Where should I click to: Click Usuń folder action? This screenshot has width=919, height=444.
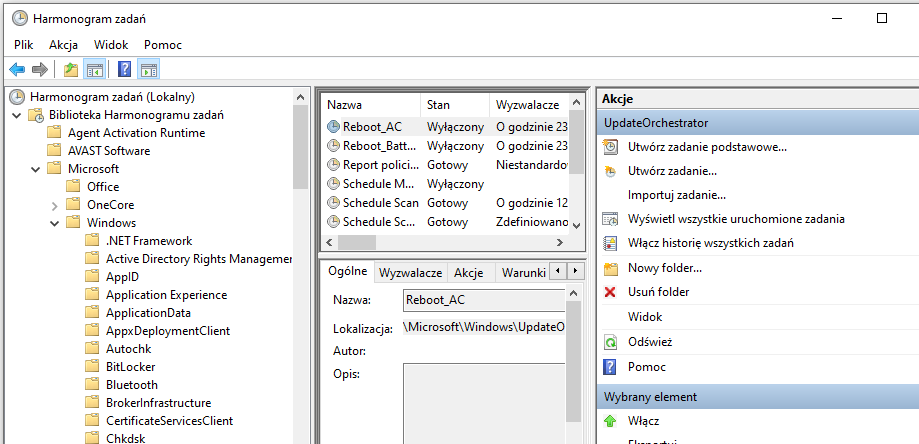point(658,292)
